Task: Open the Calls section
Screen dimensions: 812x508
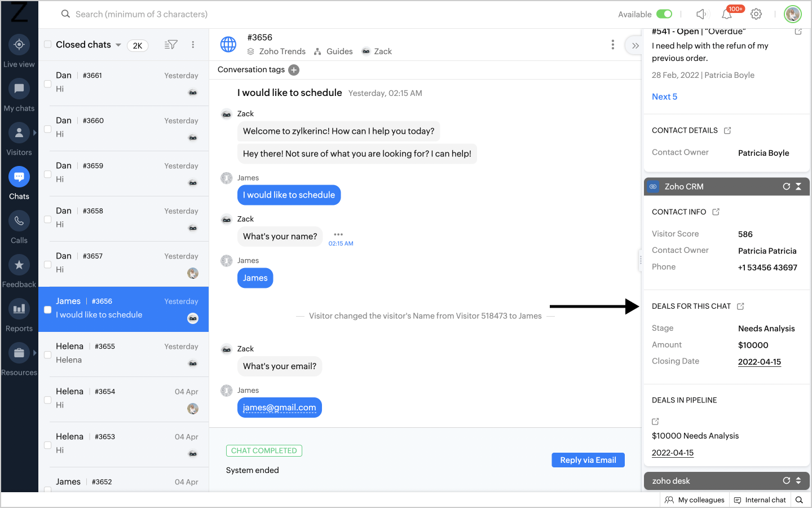Action: (19, 221)
